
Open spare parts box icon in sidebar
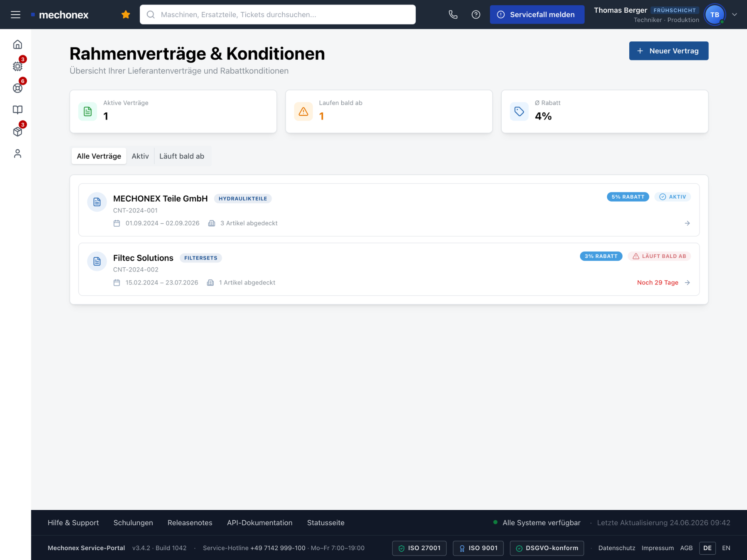(x=18, y=132)
